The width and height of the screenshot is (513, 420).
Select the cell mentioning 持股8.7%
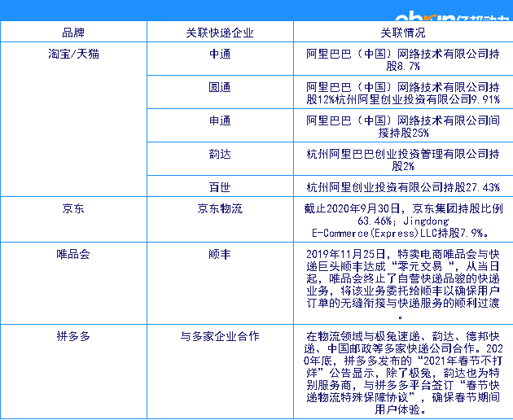pyautogui.click(x=402, y=59)
